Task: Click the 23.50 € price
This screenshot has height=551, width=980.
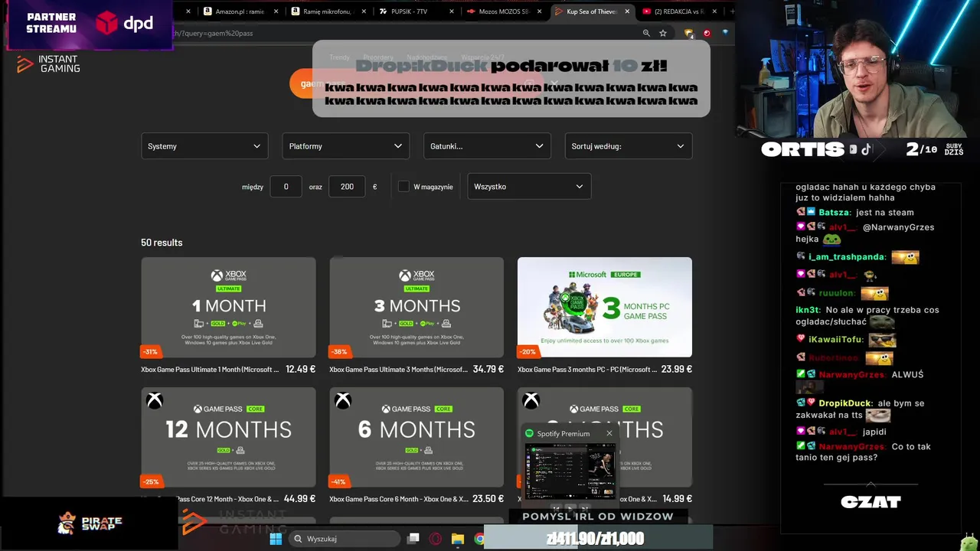Action: tap(488, 498)
